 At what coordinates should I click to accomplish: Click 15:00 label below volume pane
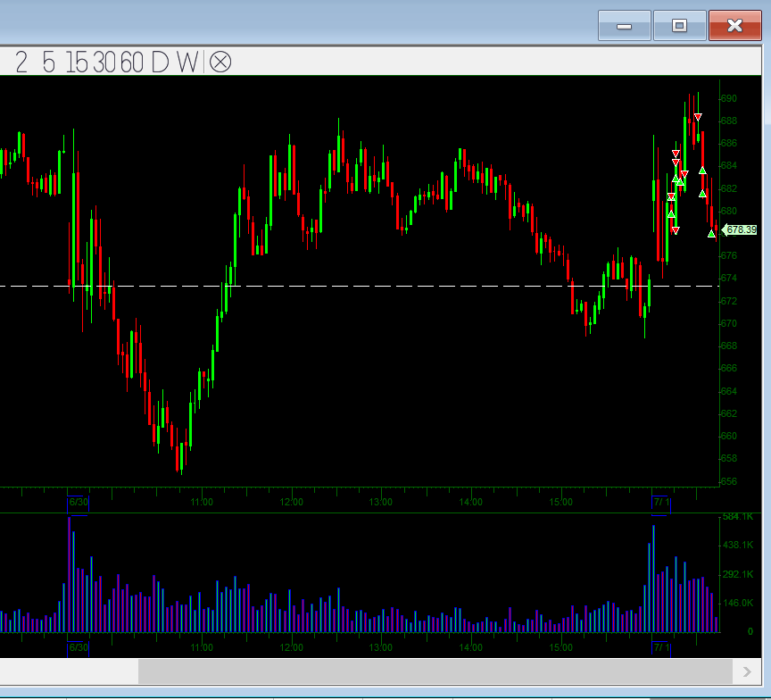point(561,647)
